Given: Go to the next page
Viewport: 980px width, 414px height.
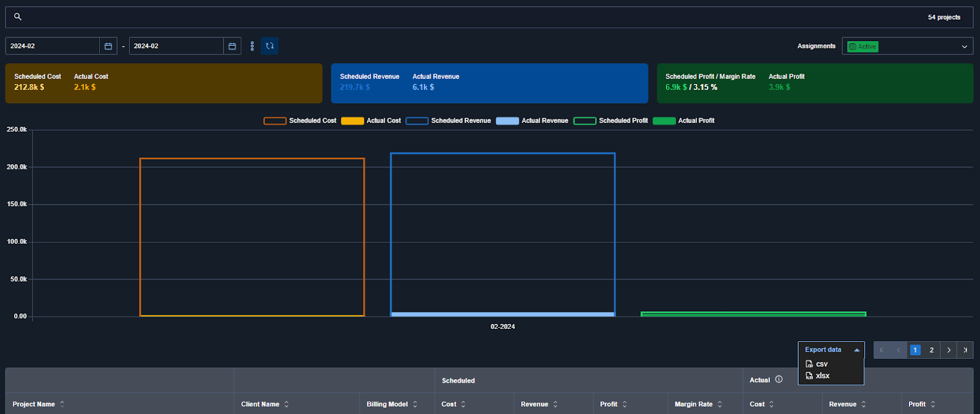Looking at the screenshot, I should tap(949, 350).
